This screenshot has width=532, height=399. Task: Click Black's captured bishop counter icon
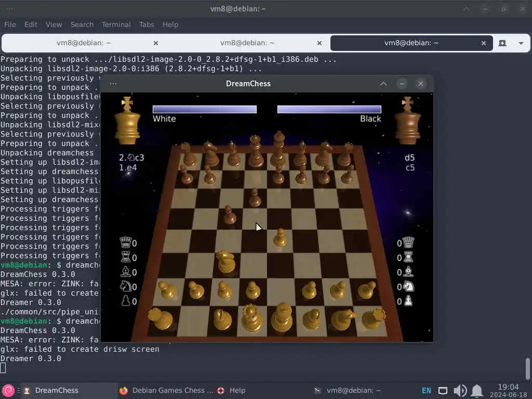click(x=409, y=272)
